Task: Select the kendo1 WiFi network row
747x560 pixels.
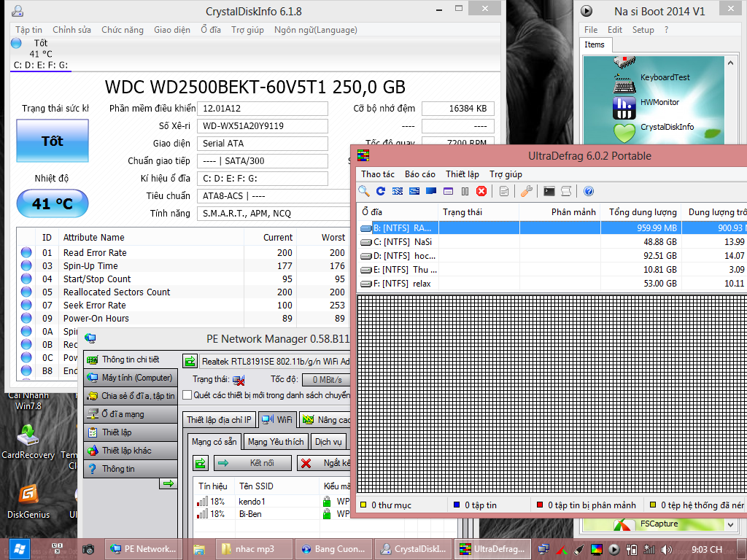Action: point(273,502)
